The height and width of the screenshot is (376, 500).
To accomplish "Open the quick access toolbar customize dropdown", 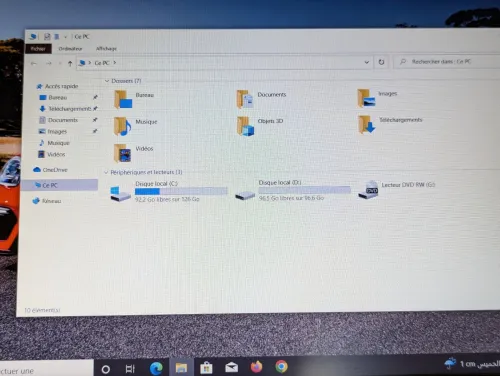I will click(x=65, y=37).
